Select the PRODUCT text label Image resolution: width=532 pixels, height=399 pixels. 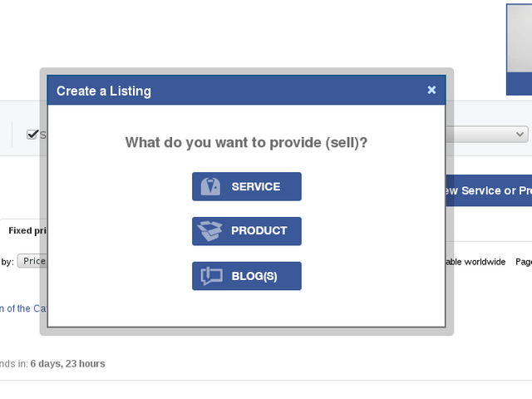259,231
